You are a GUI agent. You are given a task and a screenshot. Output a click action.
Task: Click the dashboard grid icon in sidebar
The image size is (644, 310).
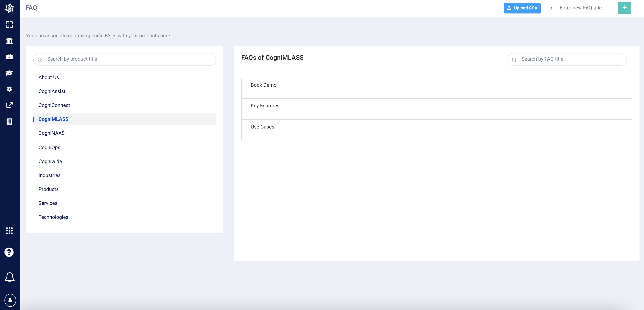coord(9,24)
